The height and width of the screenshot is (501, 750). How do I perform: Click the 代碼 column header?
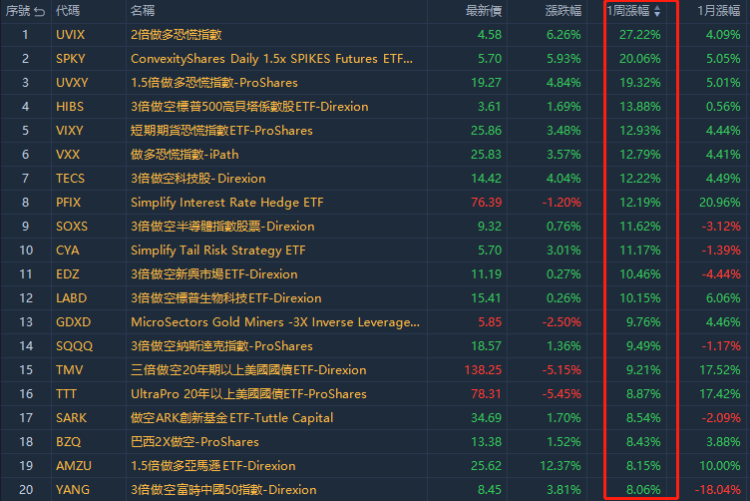[68, 11]
